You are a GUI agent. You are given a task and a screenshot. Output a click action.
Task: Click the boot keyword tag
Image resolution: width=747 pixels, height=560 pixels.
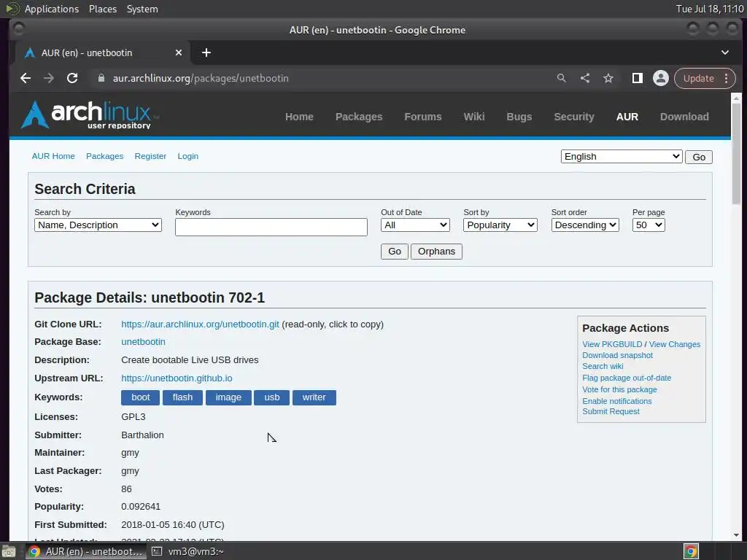[141, 397]
